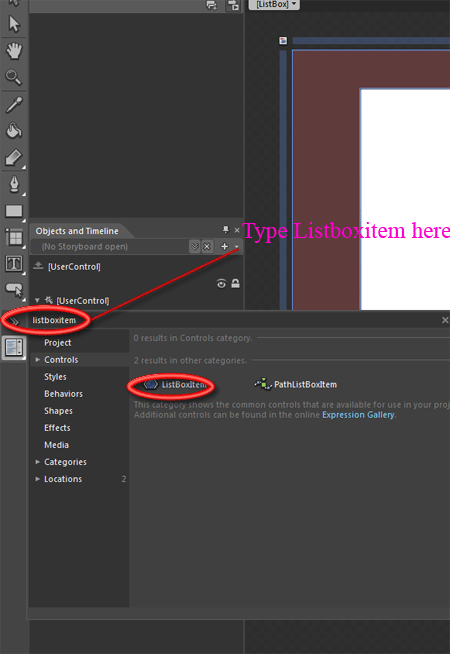
Task: Click the artboard corner icon
Action: pyautogui.click(x=283, y=40)
